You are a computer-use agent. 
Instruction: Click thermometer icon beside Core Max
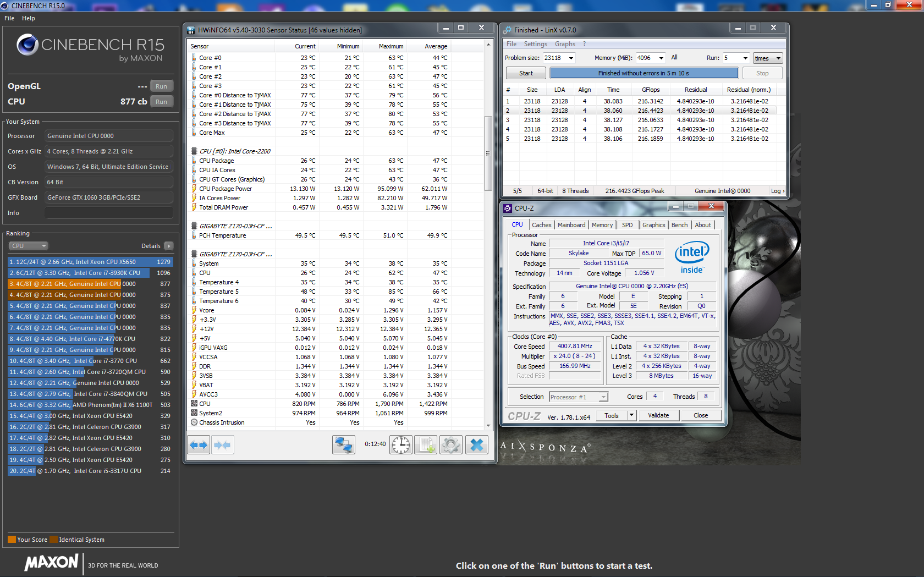pos(194,133)
